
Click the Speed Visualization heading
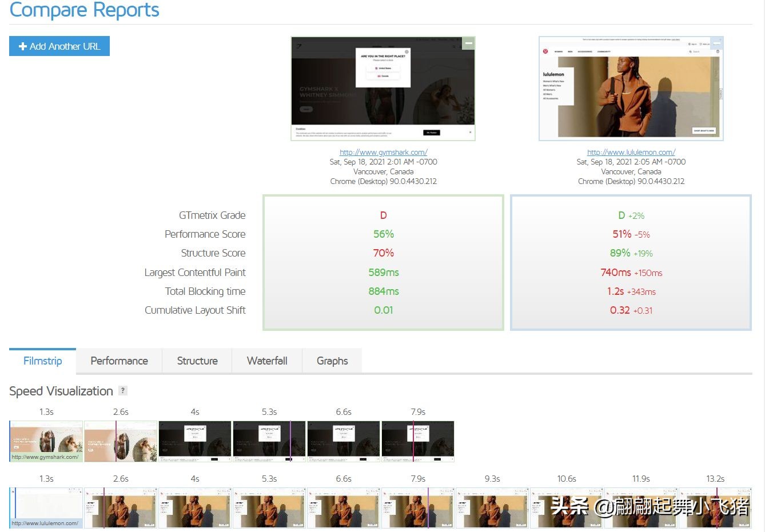[x=61, y=391]
